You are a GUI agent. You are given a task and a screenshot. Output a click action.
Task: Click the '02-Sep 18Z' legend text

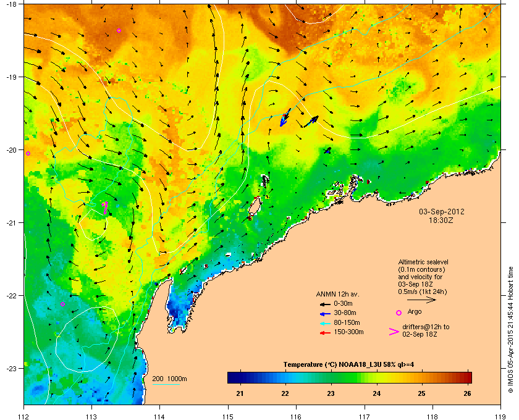420,334
